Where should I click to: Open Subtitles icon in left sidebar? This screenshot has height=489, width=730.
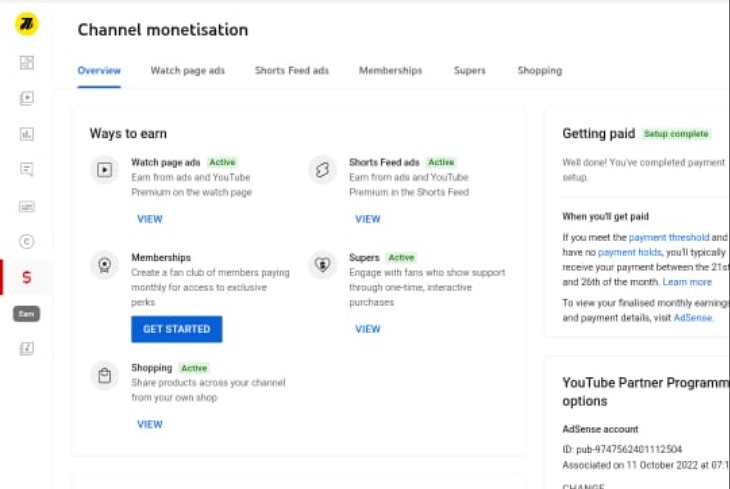click(27, 206)
